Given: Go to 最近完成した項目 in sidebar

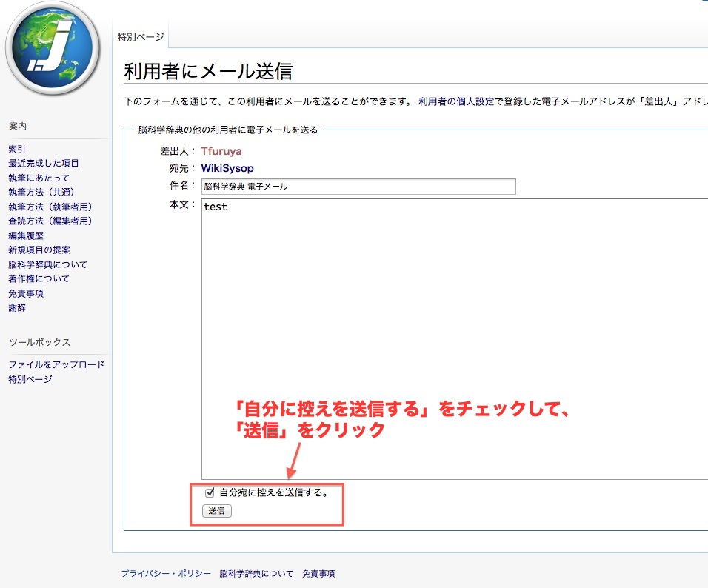Looking at the screenshot, I should click(x=44, y=163).
